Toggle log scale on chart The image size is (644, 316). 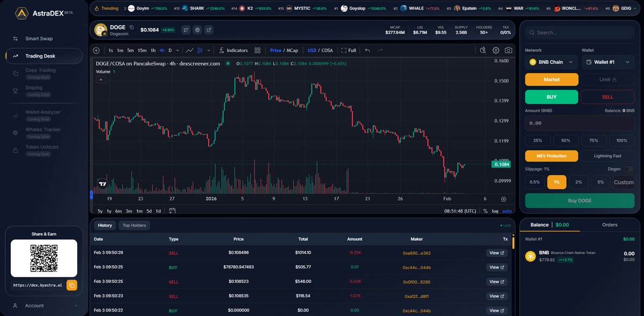coord(495,211)
